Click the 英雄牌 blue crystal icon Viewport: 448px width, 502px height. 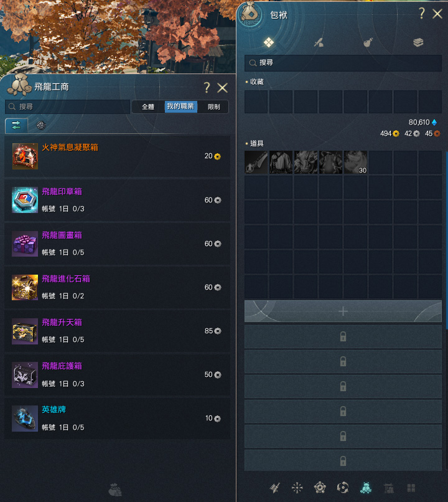[x=25, y=419]
